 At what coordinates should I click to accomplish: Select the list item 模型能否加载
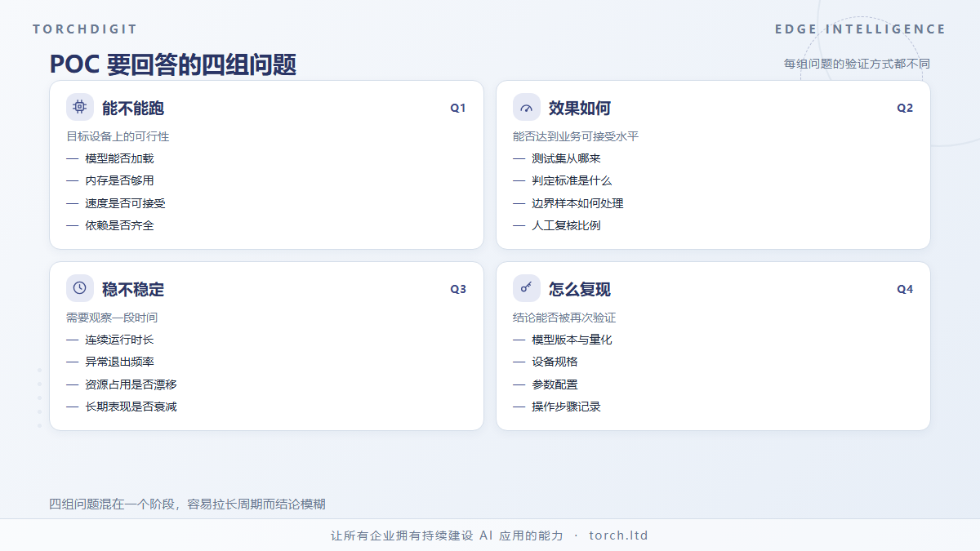coord(119,158)
